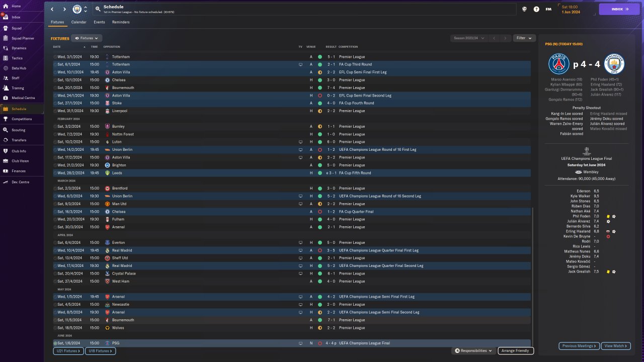The height and width of the screenshot is (362, 644).
Task: Open Training in the sidebar
Action: pyautogui.click(x=18, y=88)
